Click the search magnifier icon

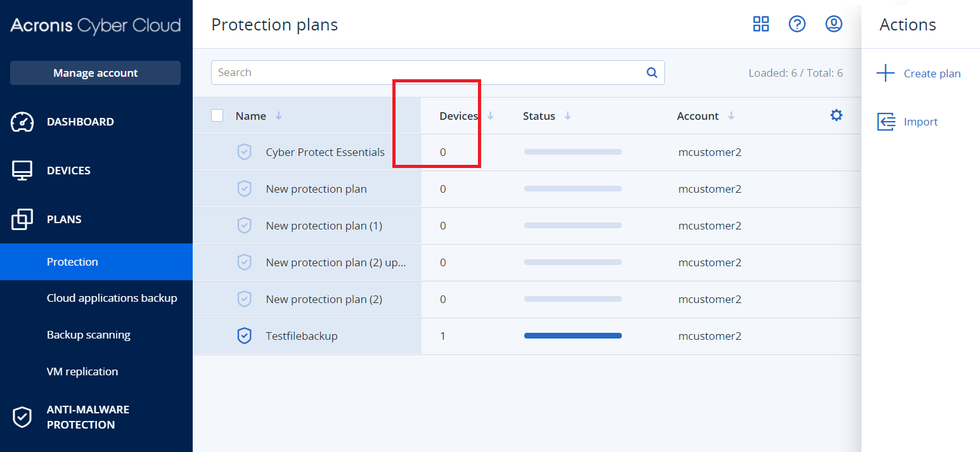coord(652,72)
